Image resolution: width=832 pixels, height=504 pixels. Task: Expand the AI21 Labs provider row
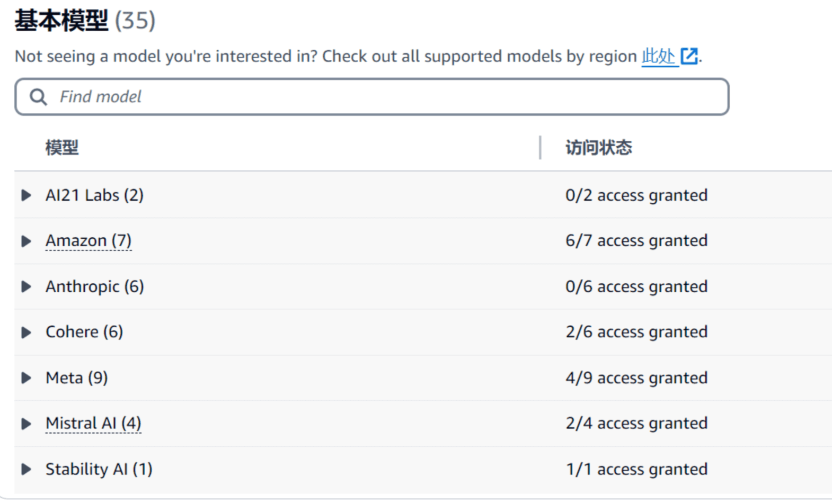[26, 195]
